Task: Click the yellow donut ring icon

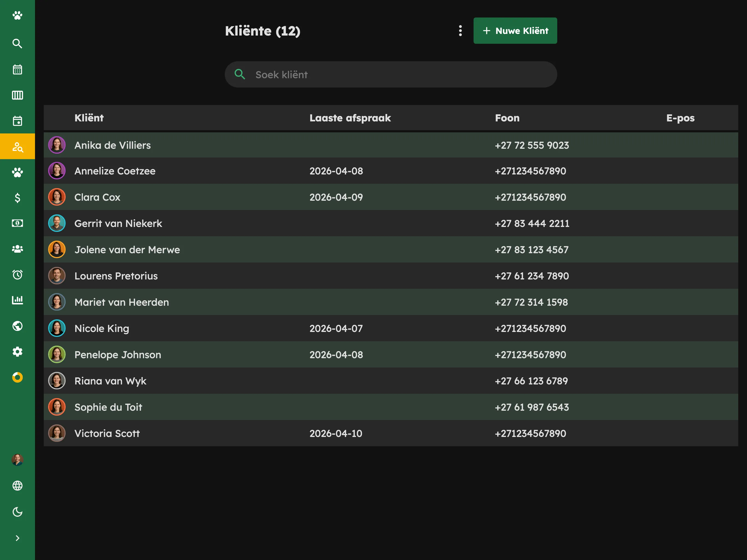Action: (17, 377)
